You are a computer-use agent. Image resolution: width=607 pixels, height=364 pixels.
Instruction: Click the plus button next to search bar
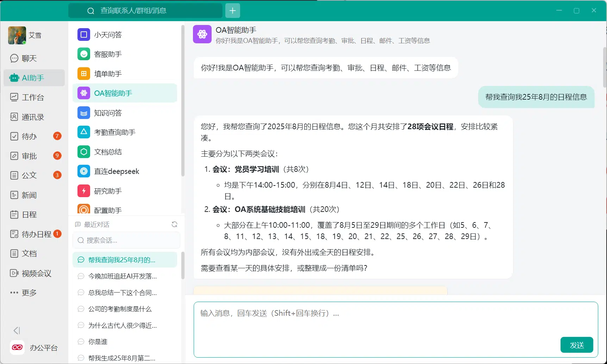[232, 11]
